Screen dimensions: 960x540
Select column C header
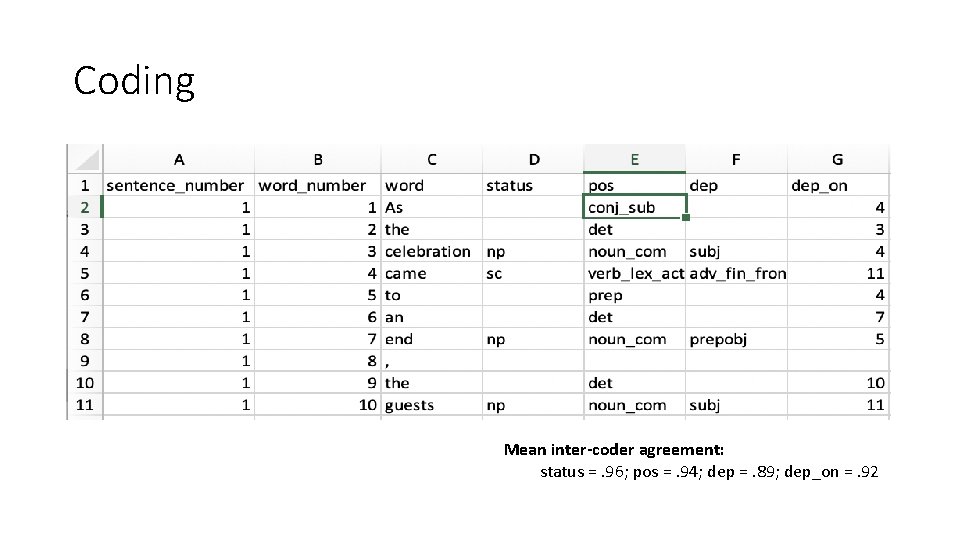click(431, 159)
